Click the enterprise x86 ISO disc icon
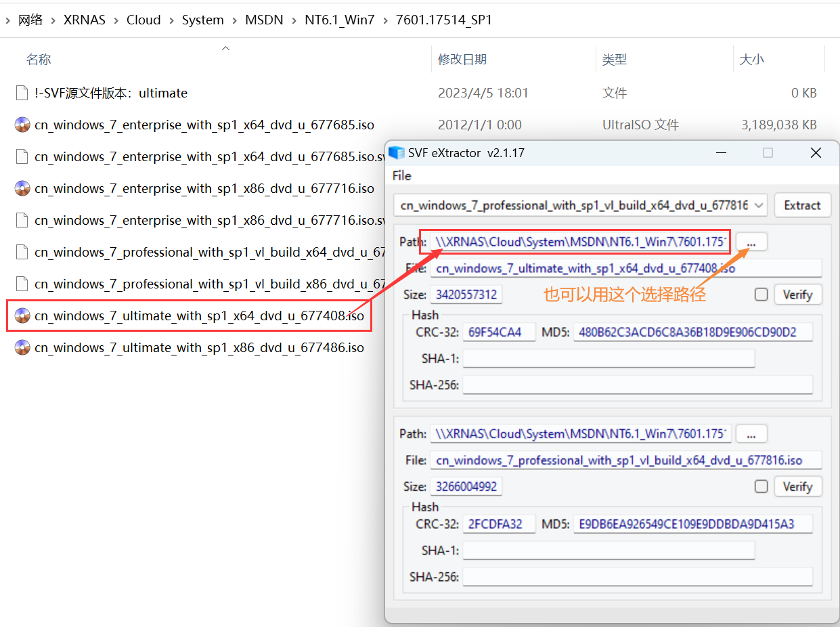Image resolution: width=840 pixels, height=627 pixels. (x=22, y=188)
